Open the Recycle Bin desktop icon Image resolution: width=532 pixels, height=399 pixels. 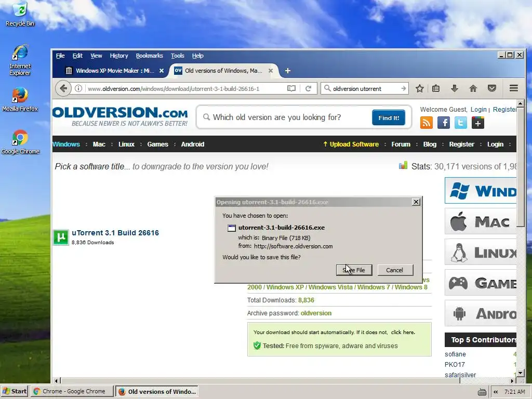point(20,14)
